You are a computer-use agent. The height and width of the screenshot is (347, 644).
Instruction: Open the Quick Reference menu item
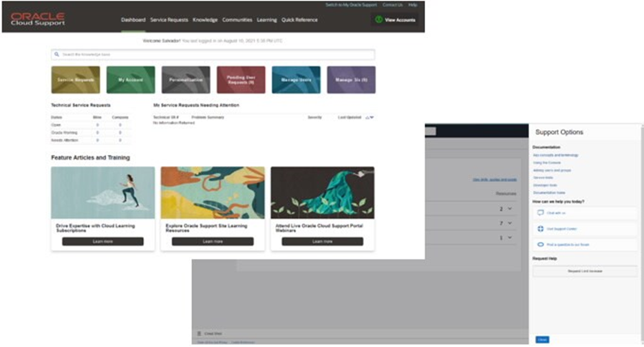pos(299,20)
